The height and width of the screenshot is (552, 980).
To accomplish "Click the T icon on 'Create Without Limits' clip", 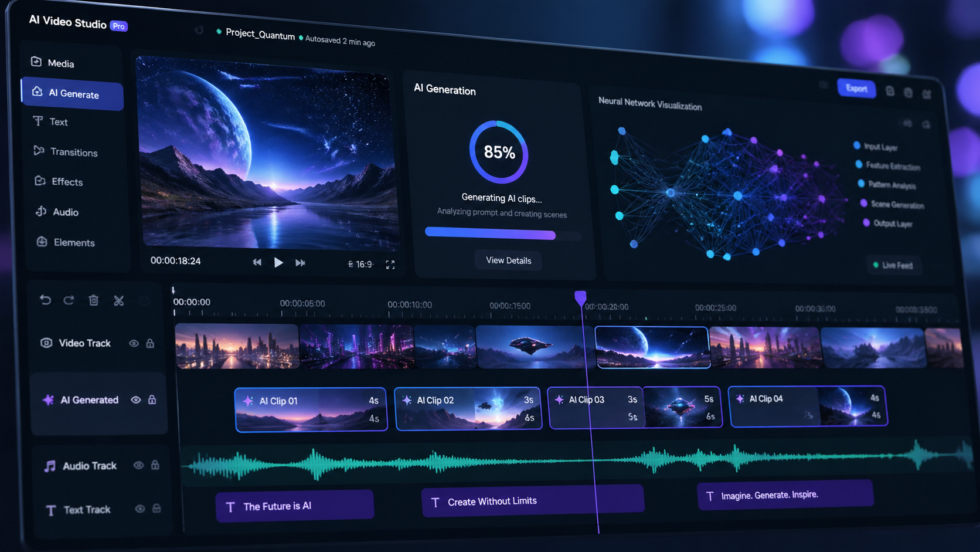I will pos(435,503).
